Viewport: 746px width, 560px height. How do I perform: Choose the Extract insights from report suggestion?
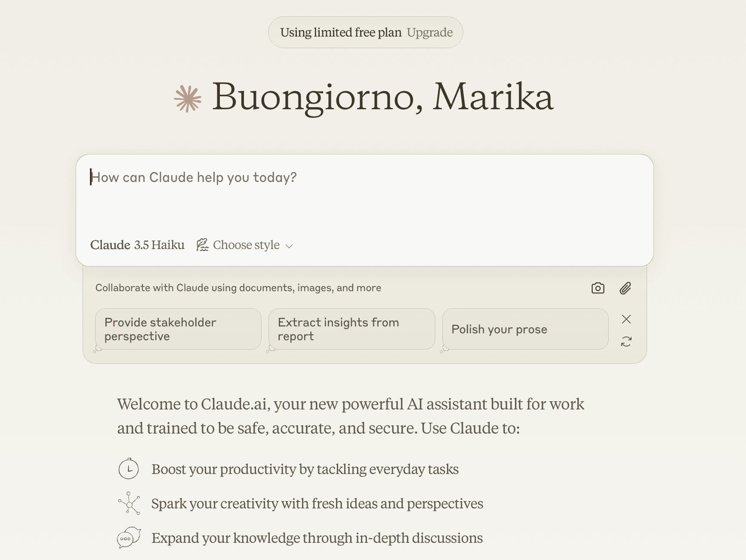tap(351, 329)
